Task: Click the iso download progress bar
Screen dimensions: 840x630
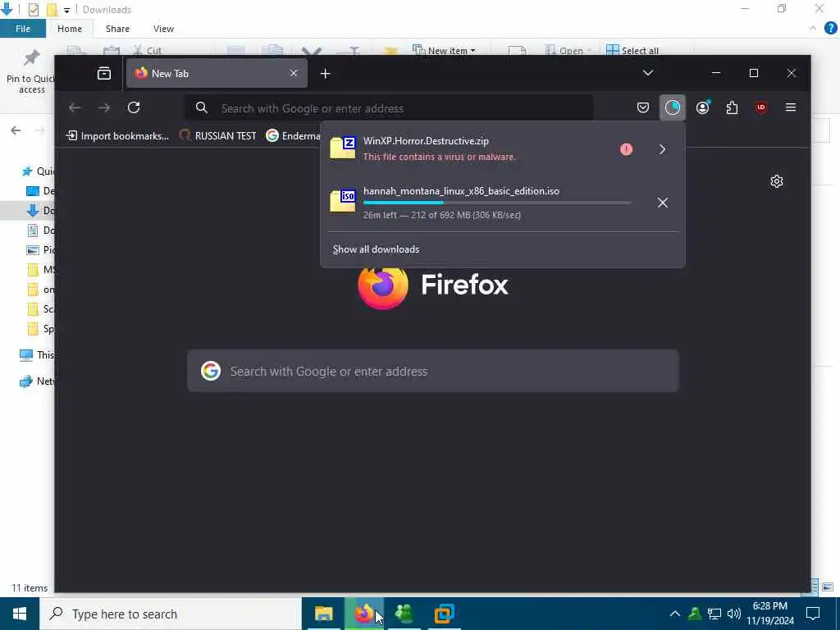Action: [x=497, y=203]
